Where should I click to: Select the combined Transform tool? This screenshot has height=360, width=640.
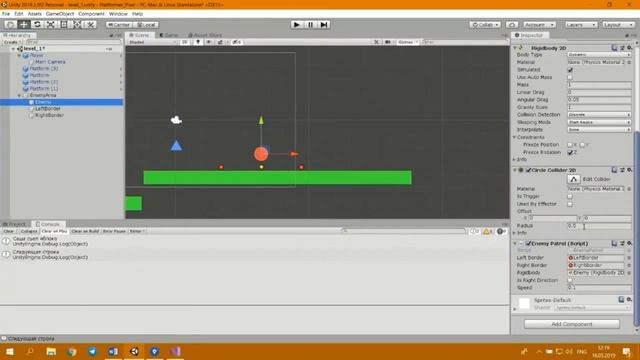click(77, 24)
